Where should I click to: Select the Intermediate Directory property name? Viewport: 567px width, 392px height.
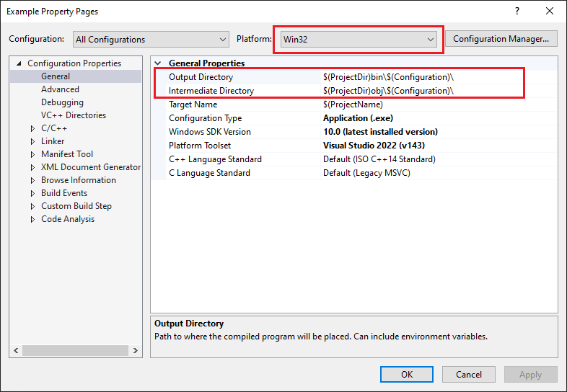[211, 91]
